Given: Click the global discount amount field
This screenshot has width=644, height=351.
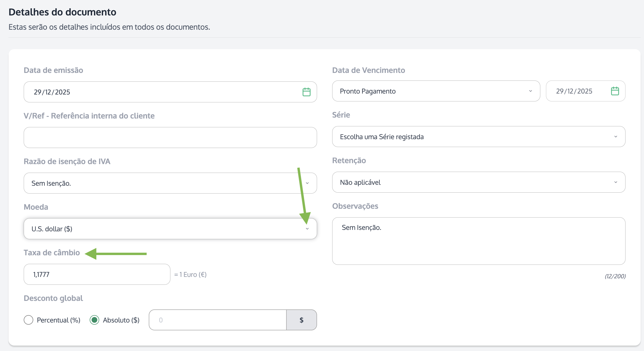Looking at the screenshot, I should (x=218, y=320).
